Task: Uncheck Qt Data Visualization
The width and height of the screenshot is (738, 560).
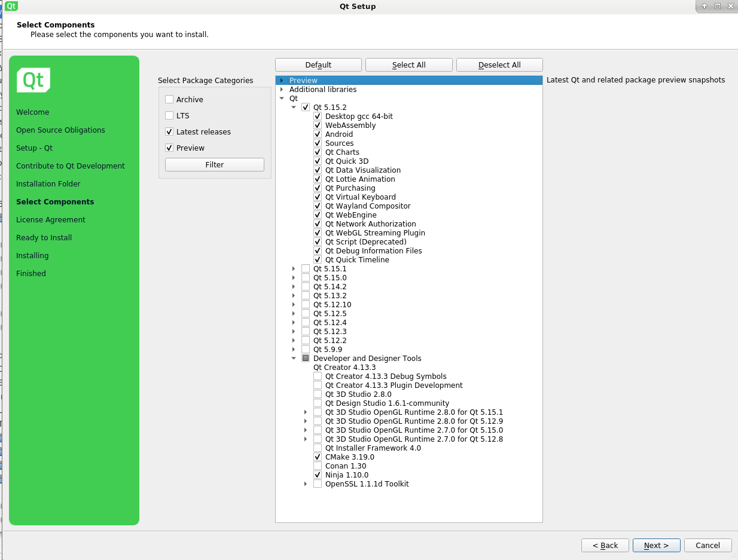Action: click(x=318, y=170)
